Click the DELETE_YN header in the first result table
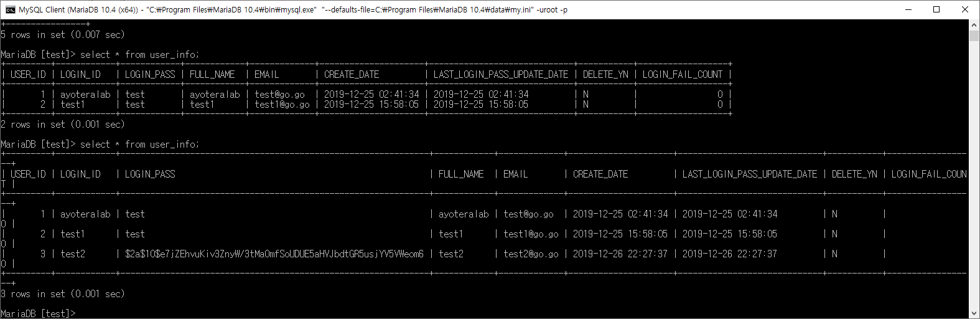 [x=605, y=75]
